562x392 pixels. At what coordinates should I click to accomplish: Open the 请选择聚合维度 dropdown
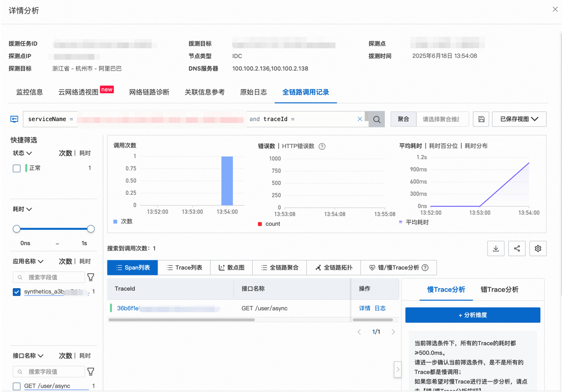pos(442,119)
